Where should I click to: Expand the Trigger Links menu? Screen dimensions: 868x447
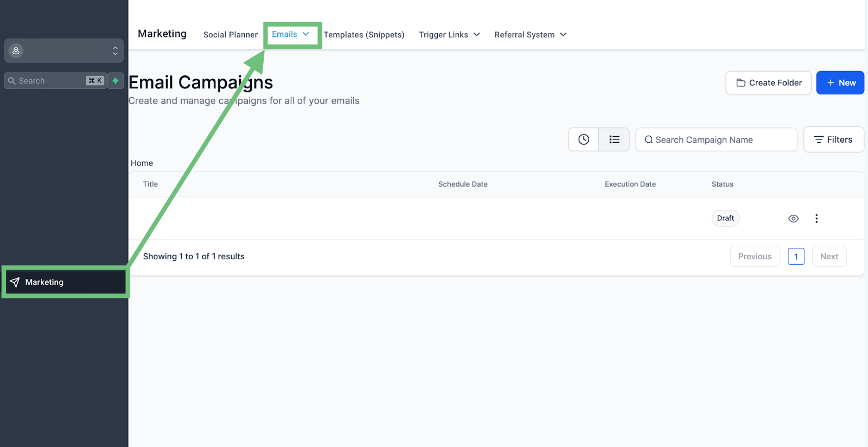pyautogui.click(x=449, y=35)
